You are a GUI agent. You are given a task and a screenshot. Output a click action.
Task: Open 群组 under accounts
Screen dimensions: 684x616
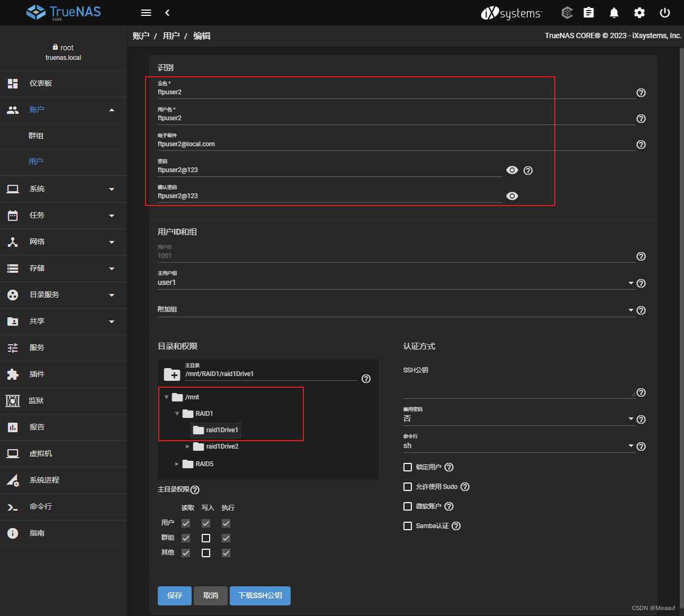(x=64, y=136)
